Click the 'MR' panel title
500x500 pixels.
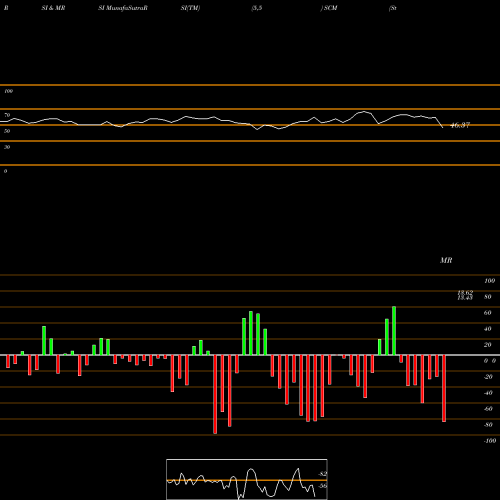pos(446,260)
